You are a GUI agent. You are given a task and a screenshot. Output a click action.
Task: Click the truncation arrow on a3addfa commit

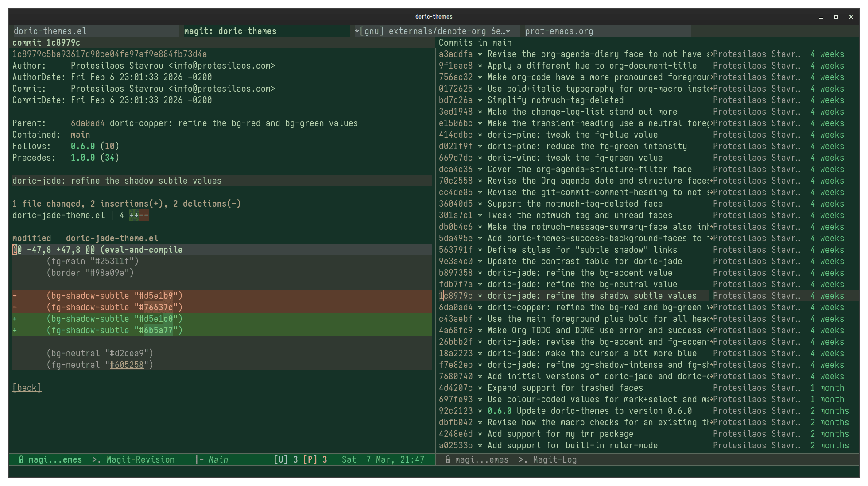pyautogui.click(x=710, y=54)
